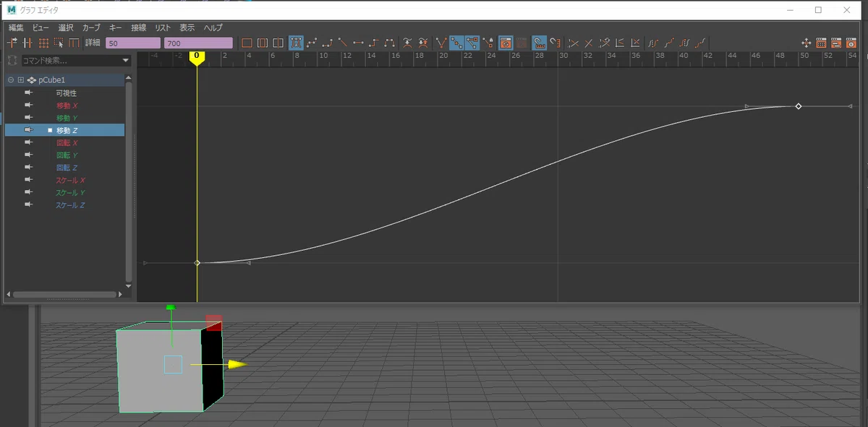The width and height of the screenshot is (868, 427).
Task: Apply Spline tangents icon
Action: click(312, 43)
